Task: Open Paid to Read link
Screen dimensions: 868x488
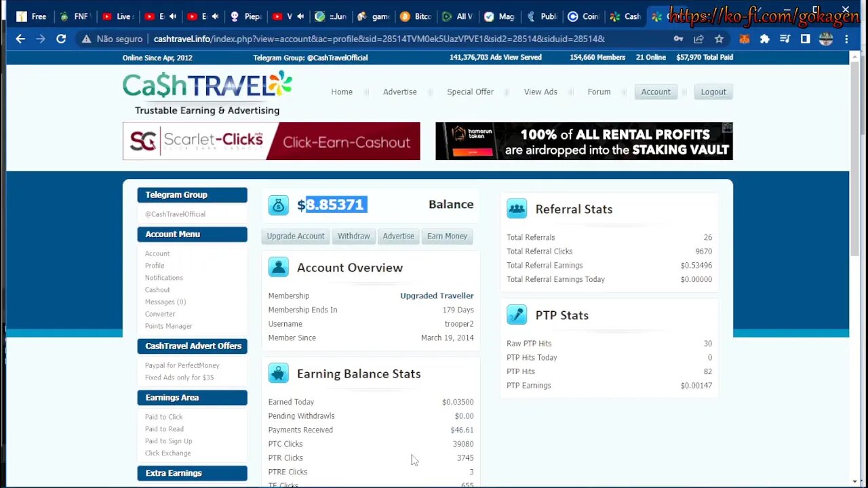Action: (x=164, y=429)
